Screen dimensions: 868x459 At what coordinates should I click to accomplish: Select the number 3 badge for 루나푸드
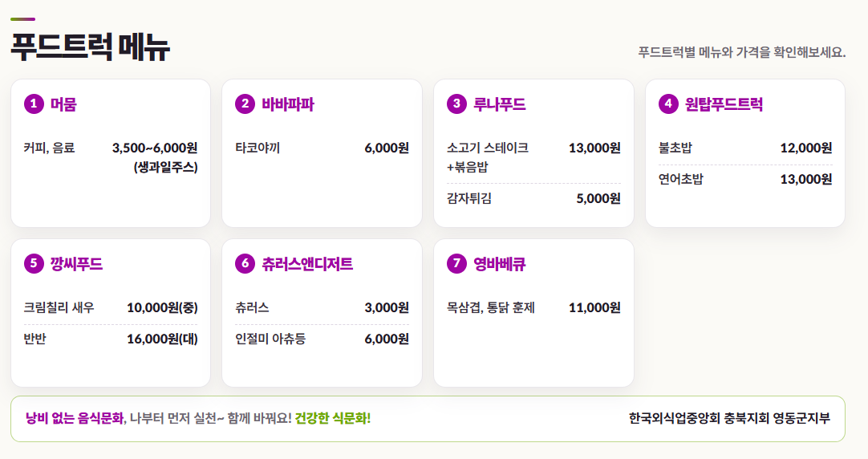(456, 104)
